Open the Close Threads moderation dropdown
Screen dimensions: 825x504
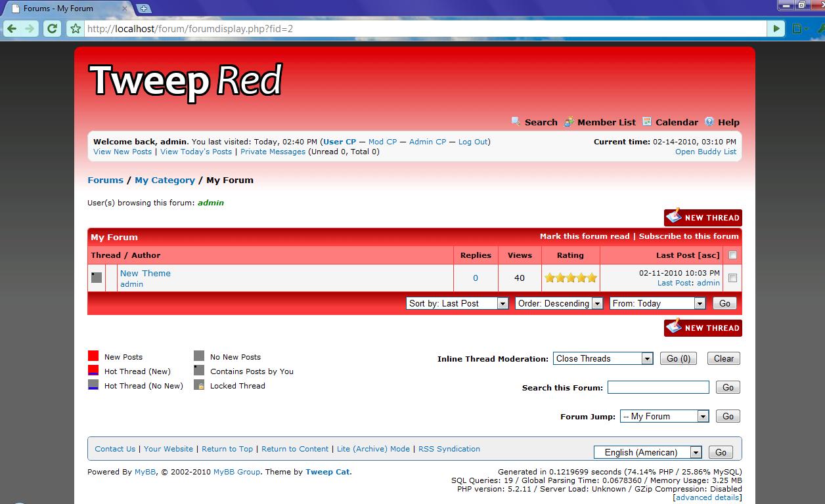point(603,358)
